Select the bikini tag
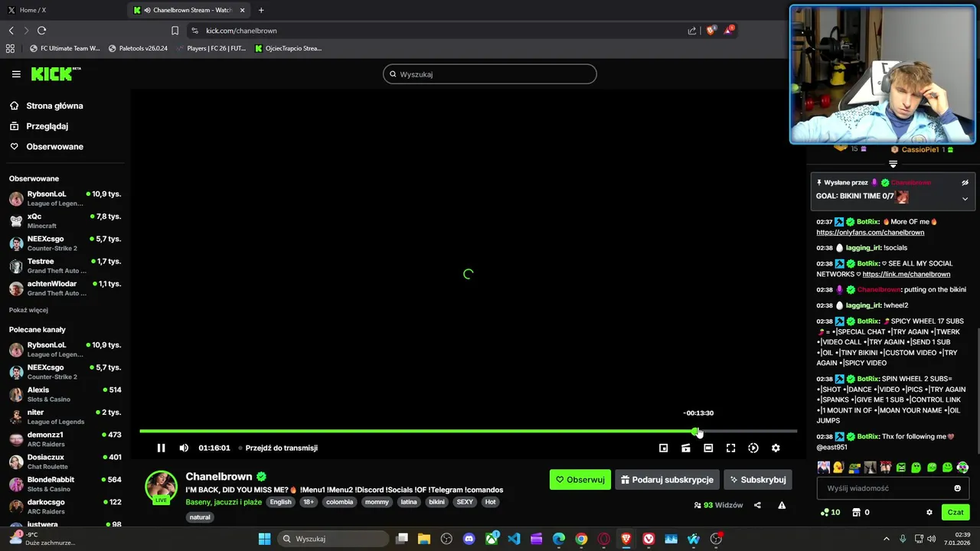Viewport: 980px width, 551px height. tap(436, 502)
